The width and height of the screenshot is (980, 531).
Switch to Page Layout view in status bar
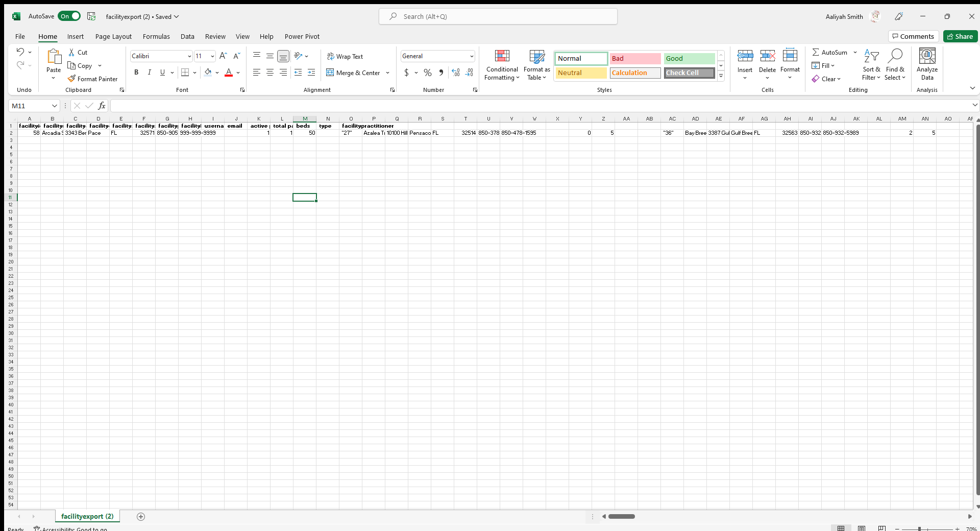click(862, 528)
